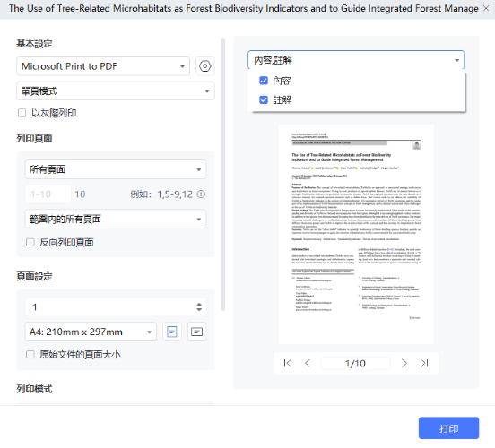Open the 所有頁面 page range dropdown

tap(116, 169)
